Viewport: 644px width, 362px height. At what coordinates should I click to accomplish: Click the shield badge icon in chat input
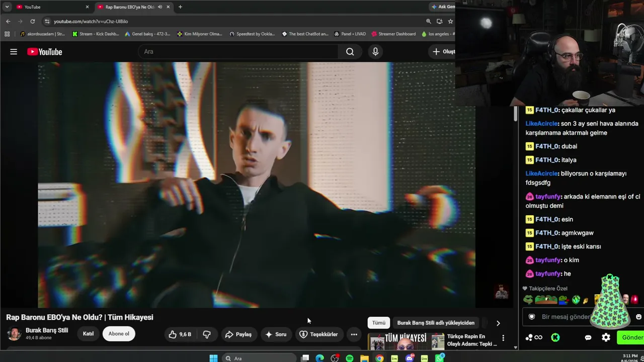click(x=532, y=317)
